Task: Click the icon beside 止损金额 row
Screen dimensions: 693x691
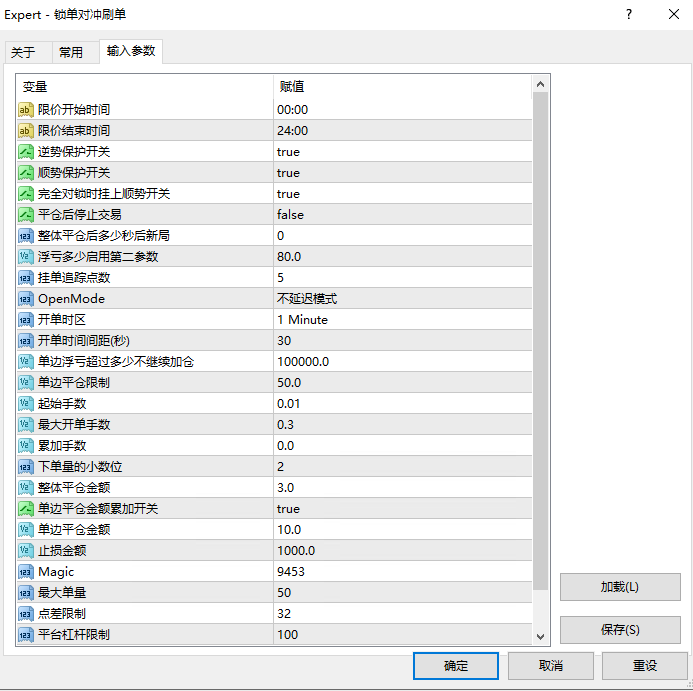Action: point(26,551)
